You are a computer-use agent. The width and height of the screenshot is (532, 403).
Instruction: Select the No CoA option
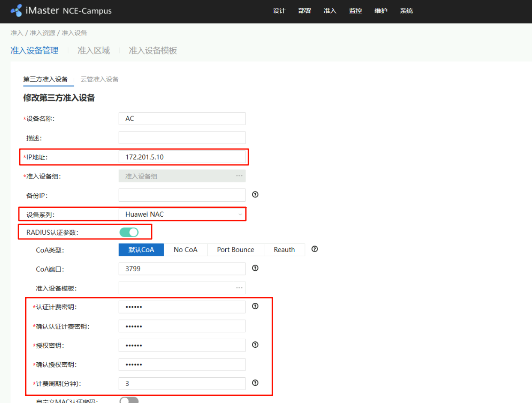click(x=185, y=250)
